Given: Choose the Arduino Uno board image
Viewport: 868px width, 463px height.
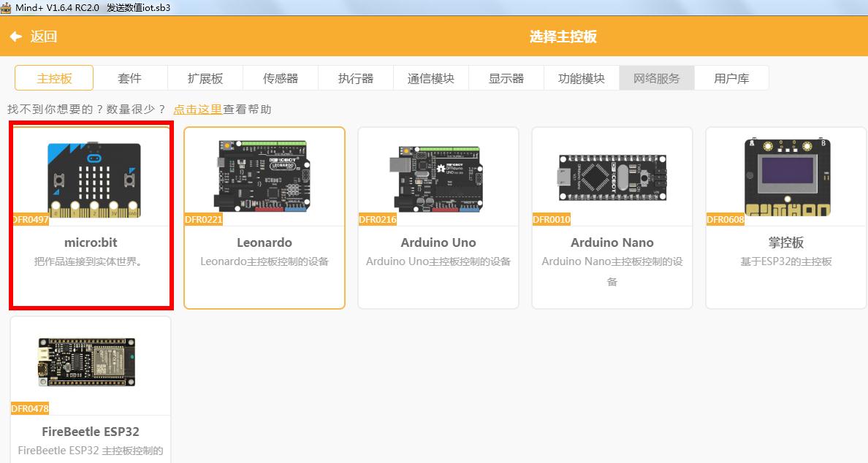Looking at the screenshot, I should [x=438, y=179].
